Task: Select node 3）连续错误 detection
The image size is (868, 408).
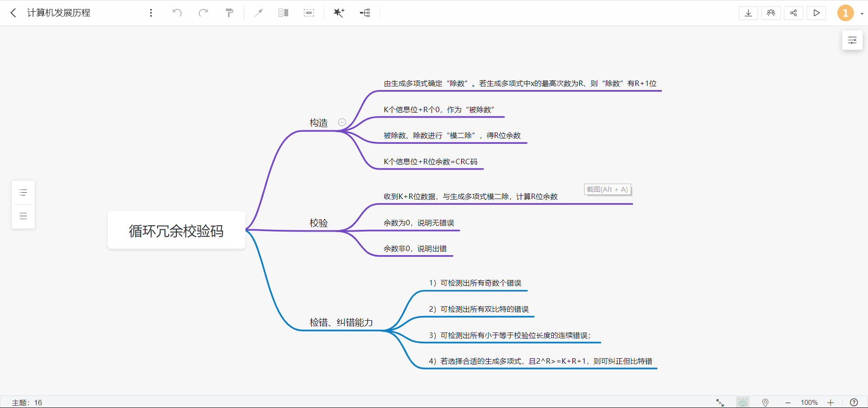Action: [509, 335]
